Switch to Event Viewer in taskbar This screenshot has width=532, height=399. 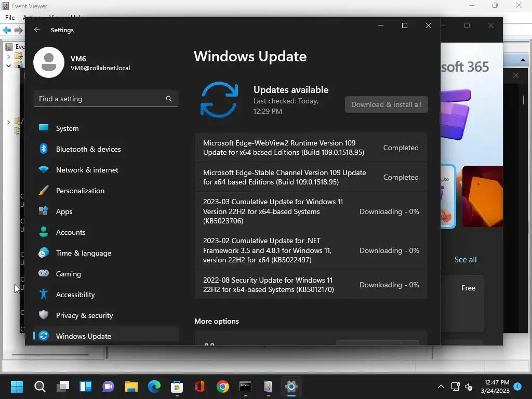[269, 387]
